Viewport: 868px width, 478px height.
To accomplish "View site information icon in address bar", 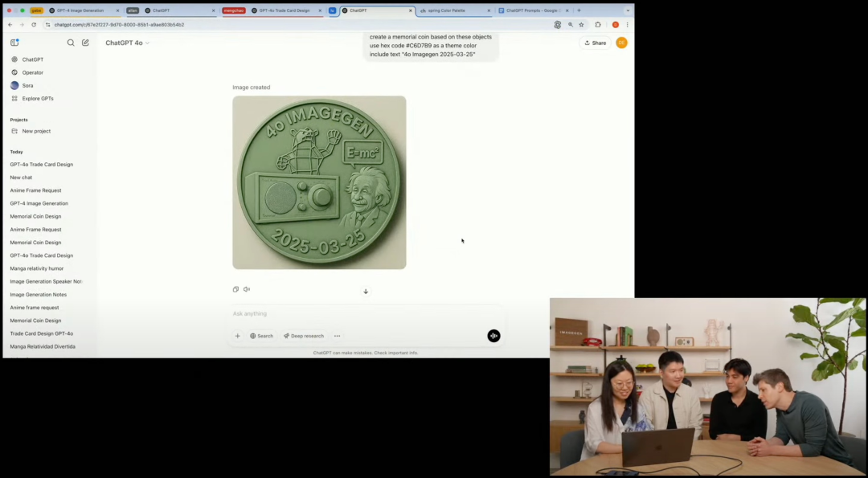I will (47, 25).
